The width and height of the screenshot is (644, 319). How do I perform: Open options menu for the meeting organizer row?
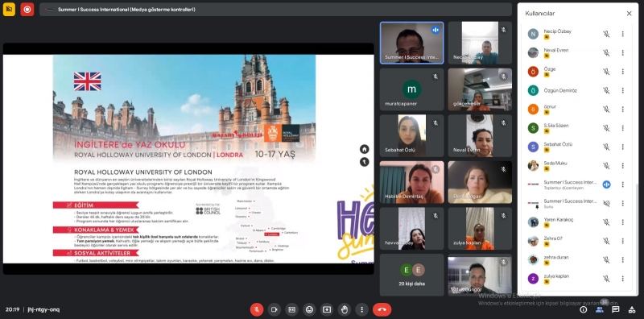(622, 184)
